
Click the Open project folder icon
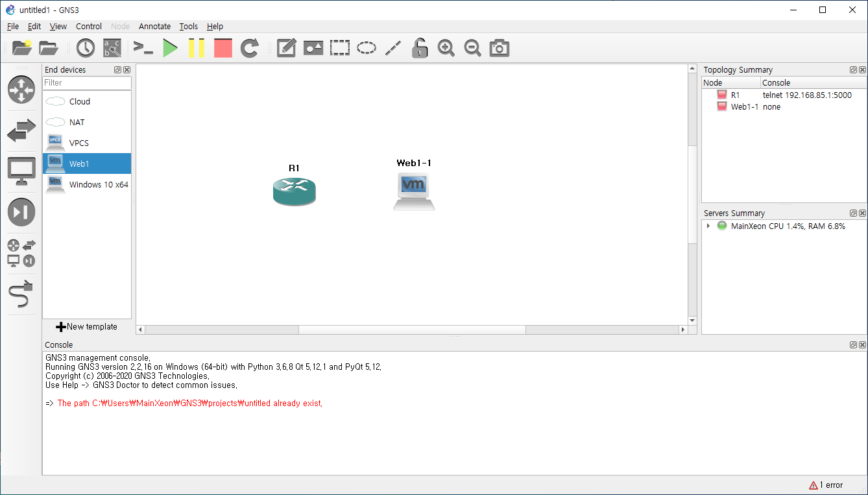coord(49,48)
